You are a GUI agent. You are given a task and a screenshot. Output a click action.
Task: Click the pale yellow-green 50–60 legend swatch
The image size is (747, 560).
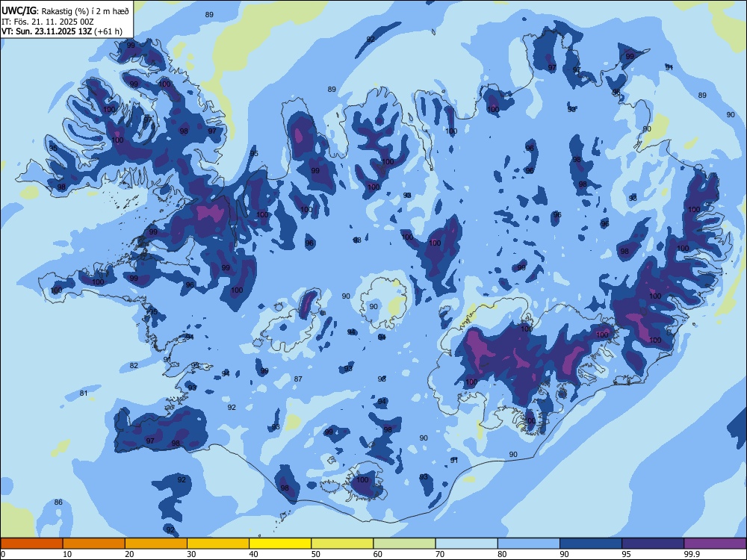pos(343,544)
